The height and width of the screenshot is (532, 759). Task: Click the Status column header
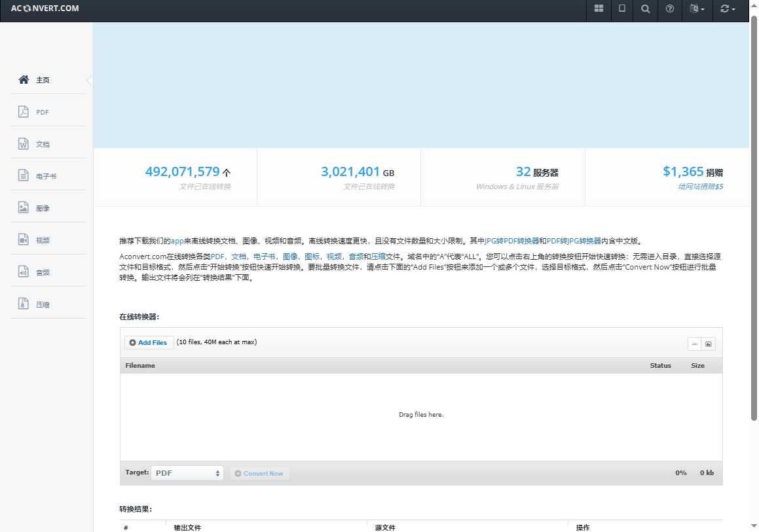660,366
